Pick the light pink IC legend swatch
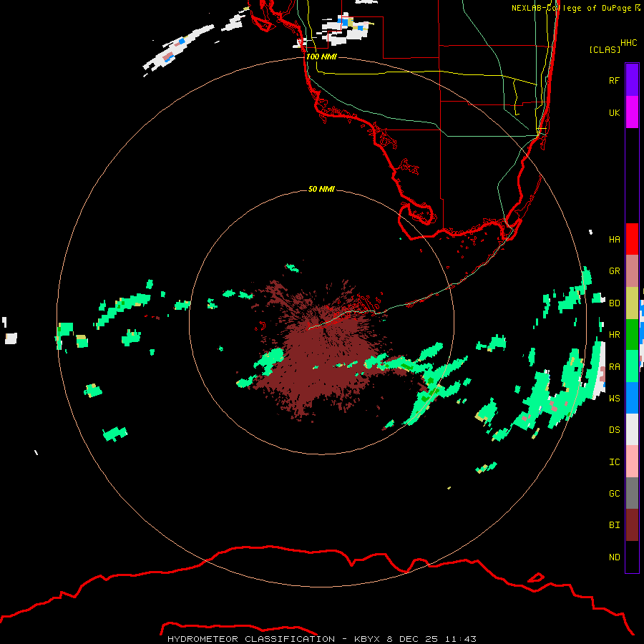This screenshot has width=644, height=644. tap(632, 462)
